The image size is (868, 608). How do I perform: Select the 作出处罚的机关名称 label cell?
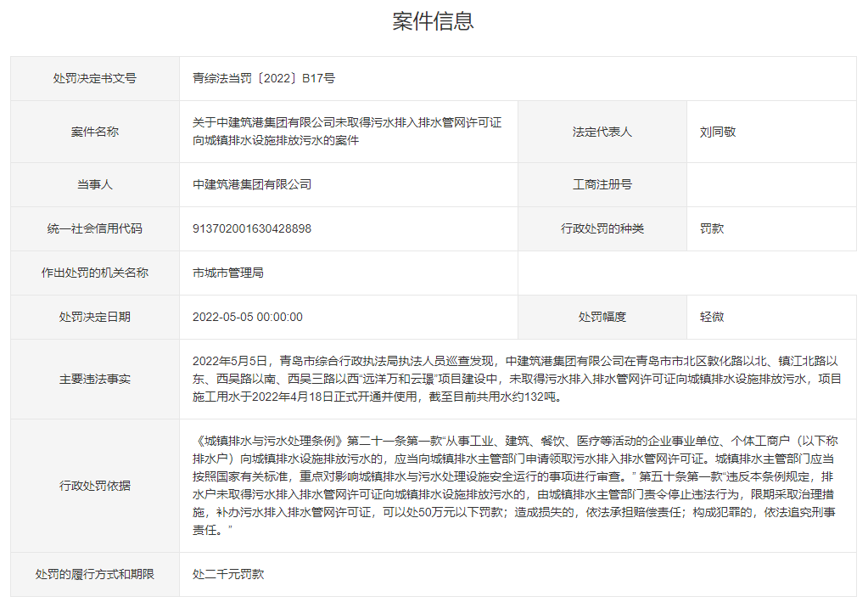(95, 273)
